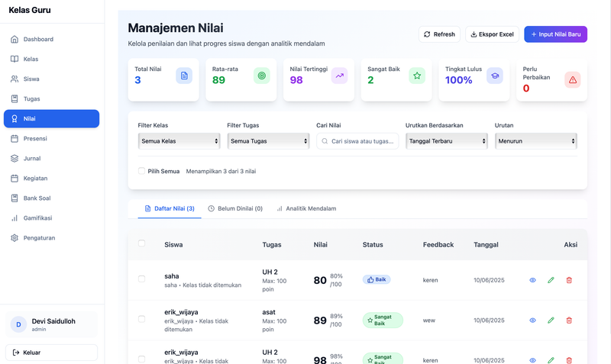This screenshot has width=611, height=364.
Task: Expand the Filter Tugas dropdown
Action: (268, 141)
